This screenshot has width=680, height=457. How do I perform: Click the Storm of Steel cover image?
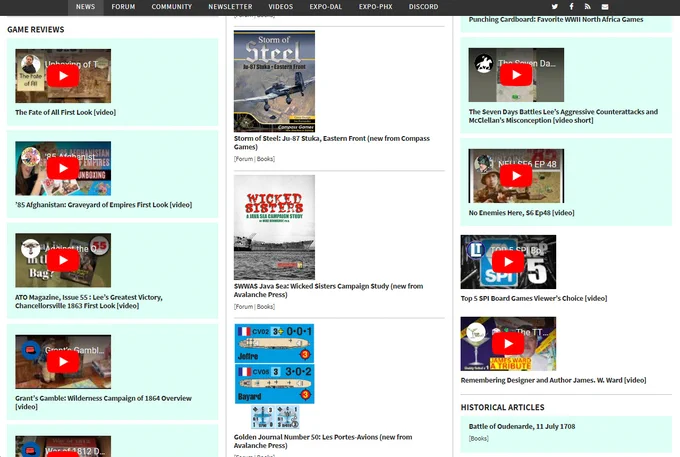click(275, 81)
